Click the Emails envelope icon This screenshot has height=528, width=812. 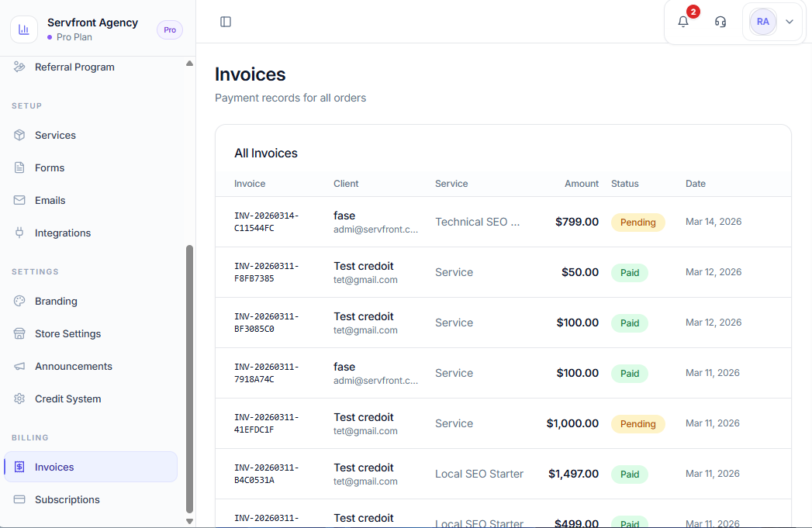[x=19, y=200]
